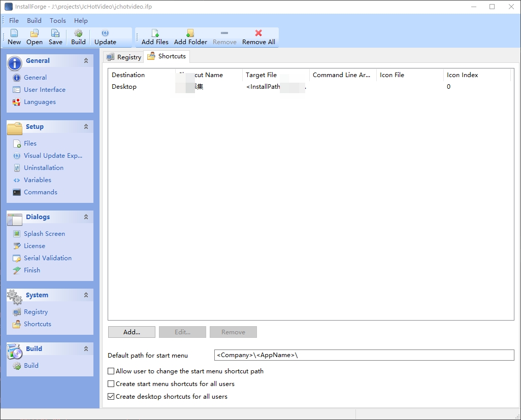The height and width of the screenshot is (420, 521).
Task: Click the Save toolbar icon
Action: coord(55,33)
